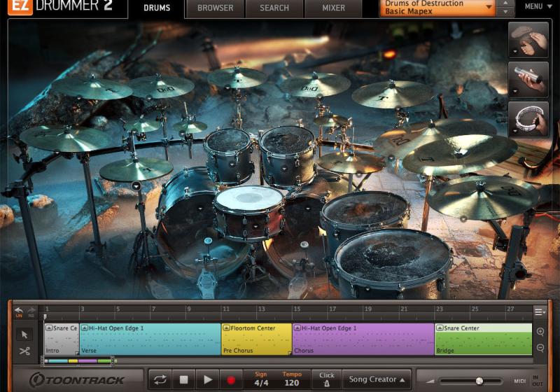Click bar 15 on the timeline ruler
The height and width of the screenshot is (392, 560).
tap(297, 309)
